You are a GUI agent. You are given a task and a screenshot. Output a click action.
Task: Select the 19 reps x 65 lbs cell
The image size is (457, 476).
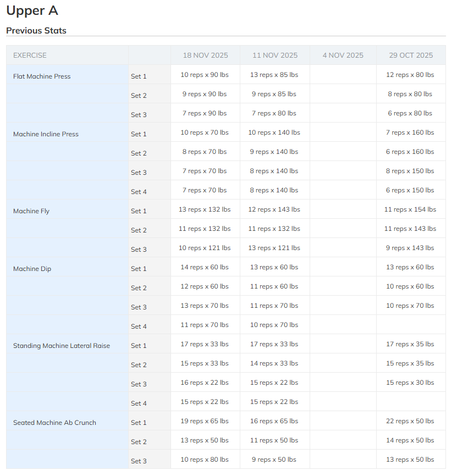[205, 421]
